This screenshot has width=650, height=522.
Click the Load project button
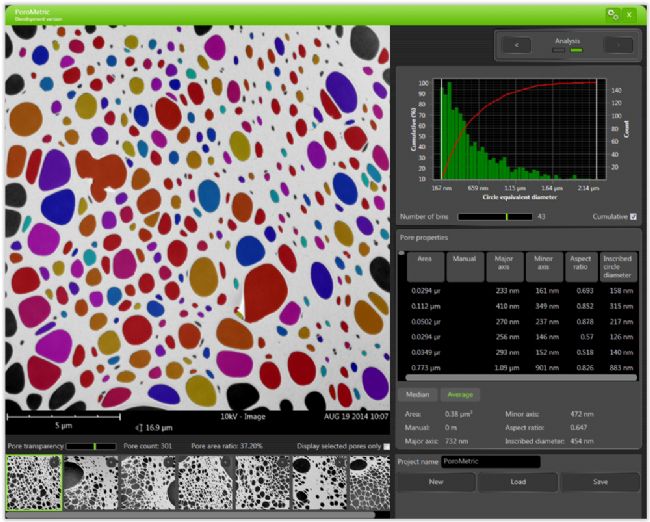point(517,482)
